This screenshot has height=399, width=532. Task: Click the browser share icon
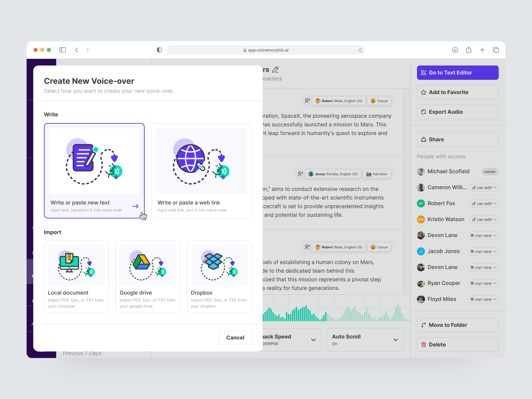click(469, 50)
